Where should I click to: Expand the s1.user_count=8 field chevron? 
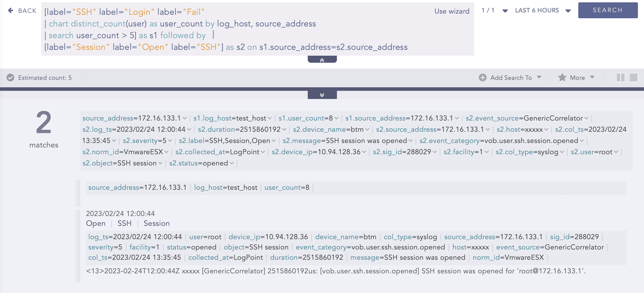[336, 118]
